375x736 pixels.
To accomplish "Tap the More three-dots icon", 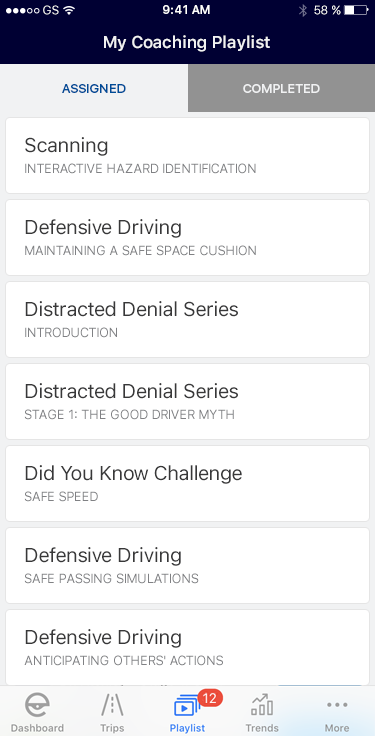I will [x=337, y=705].
